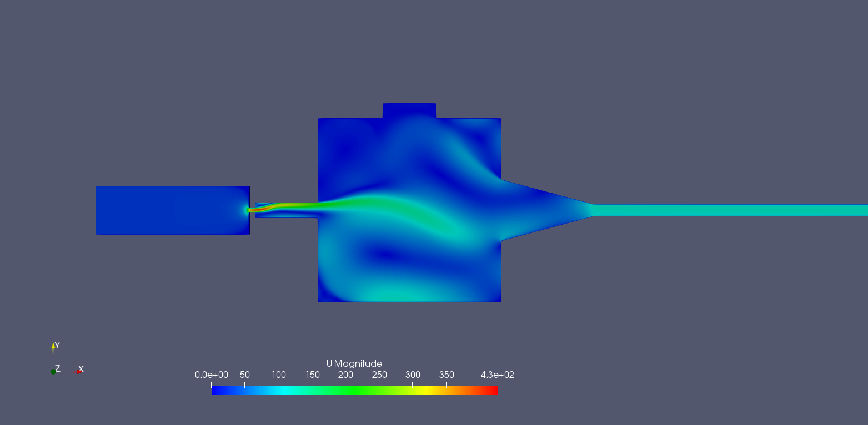Screen dimensions: 868x425
Task: Click the 200 tick label on the legend
Action: coord(346,375)
